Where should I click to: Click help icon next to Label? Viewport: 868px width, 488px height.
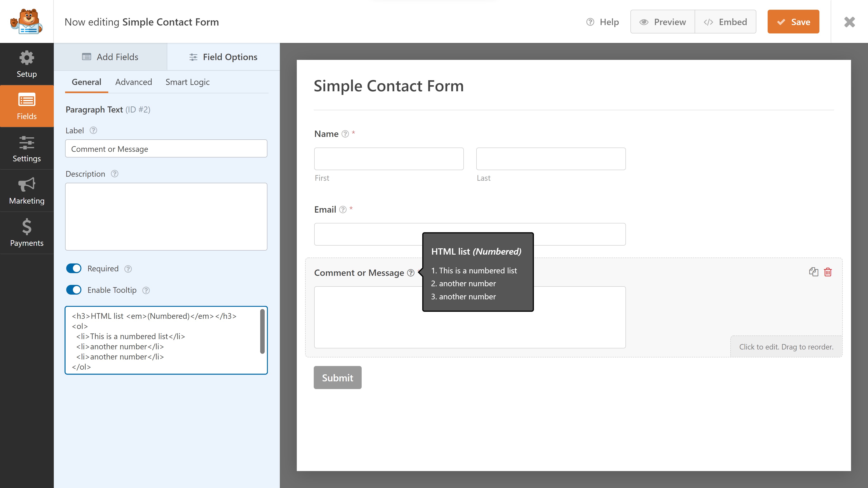point(93,130)
